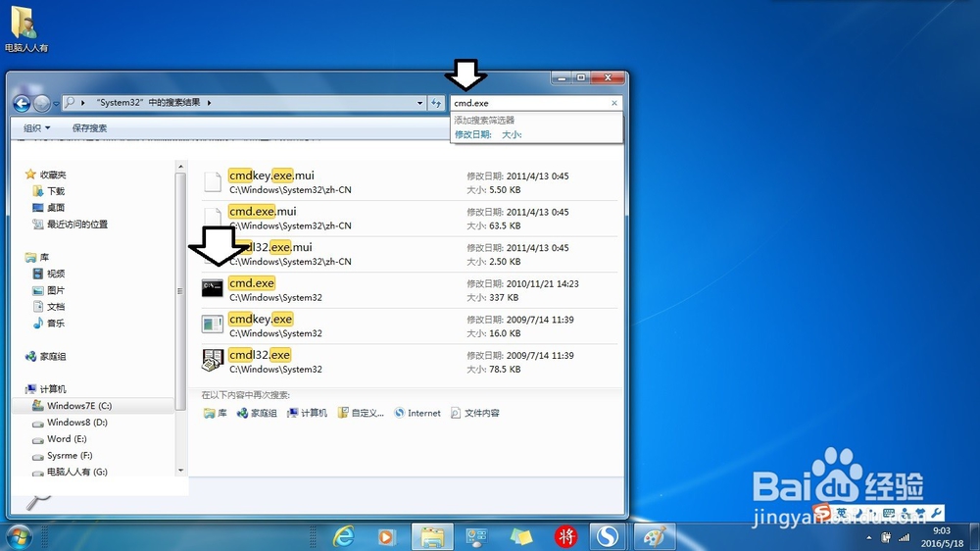Open the Start menu orb
This screenshot has height=551, width=980.
click(19, 537)
